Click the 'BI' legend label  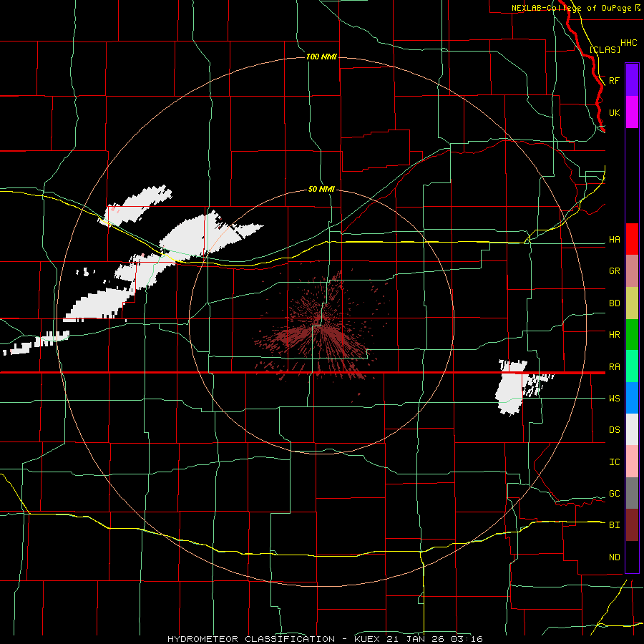tap(615, 525)
